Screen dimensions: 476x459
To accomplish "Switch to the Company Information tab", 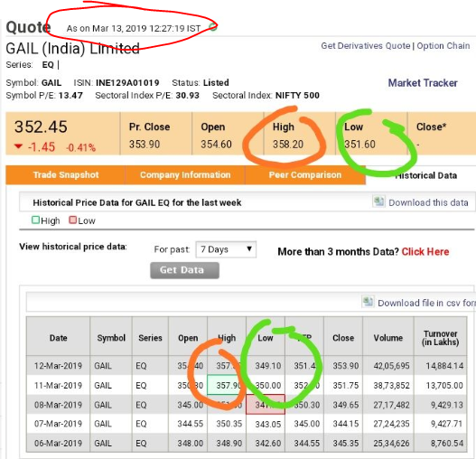I will coord(185,175).
